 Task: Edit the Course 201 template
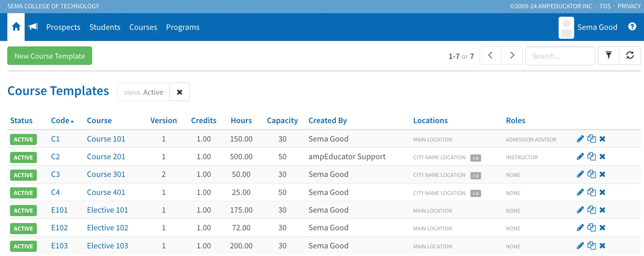point(580,157)
